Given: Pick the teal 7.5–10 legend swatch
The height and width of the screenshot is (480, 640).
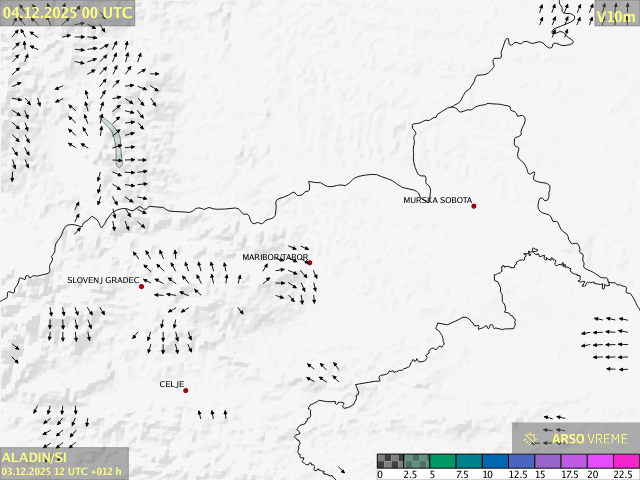Looking at the screenshot, I should tap(469, 461).
